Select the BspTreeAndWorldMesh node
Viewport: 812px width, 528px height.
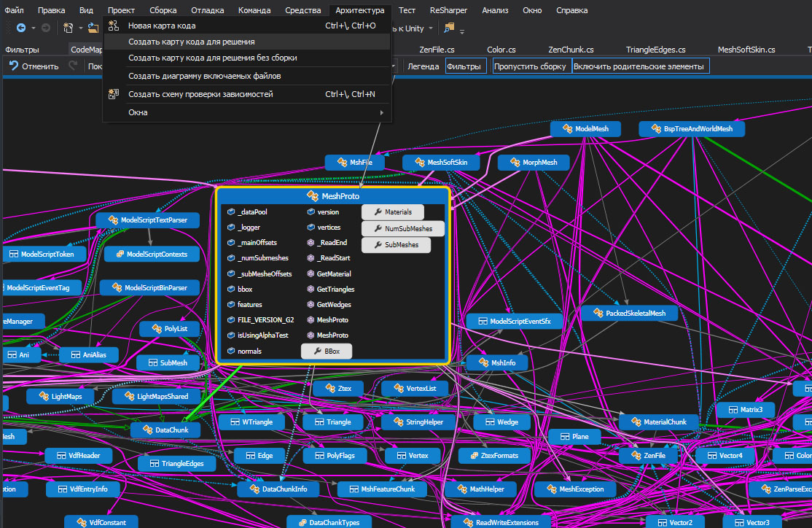[x=691, y=129]
